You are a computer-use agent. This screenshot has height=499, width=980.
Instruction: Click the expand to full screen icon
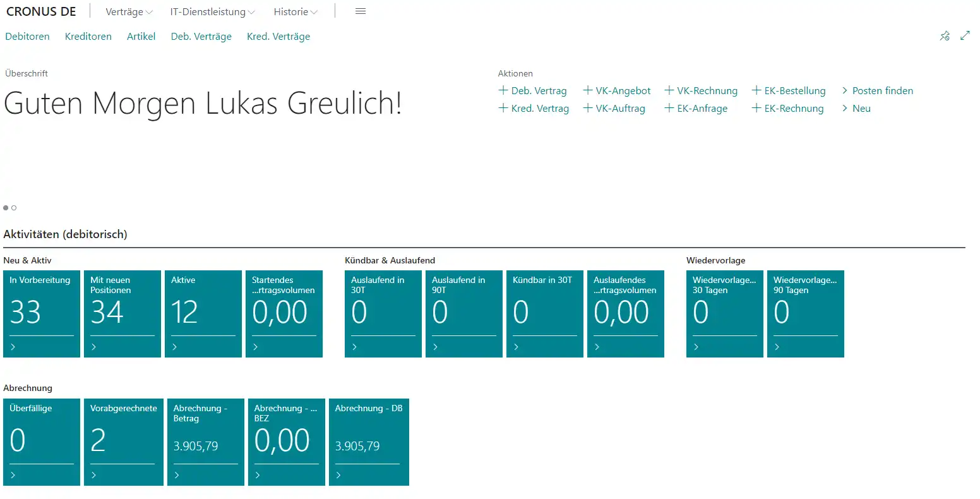tap(965, 36)
